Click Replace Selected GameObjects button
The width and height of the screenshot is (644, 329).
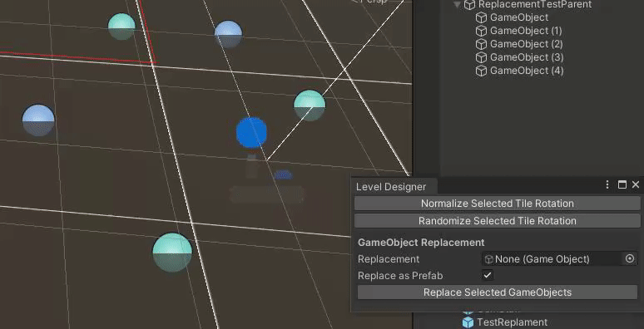[x=498, y=292]
